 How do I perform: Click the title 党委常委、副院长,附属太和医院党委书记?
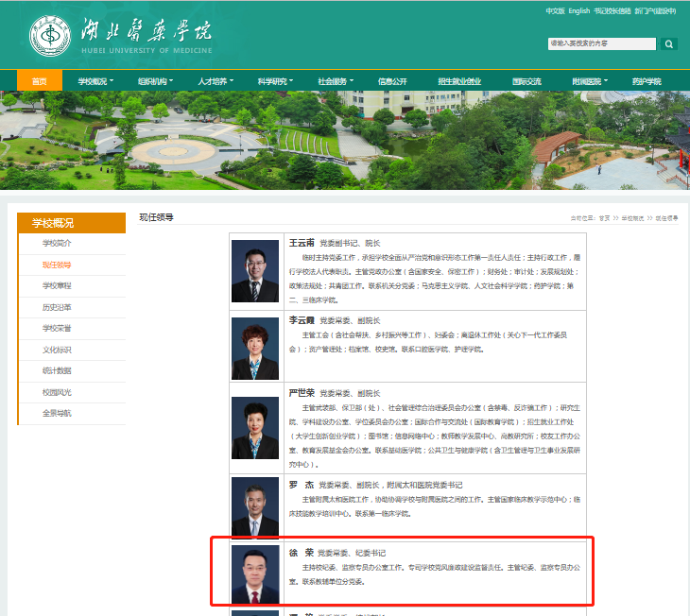tap(390, 485)
